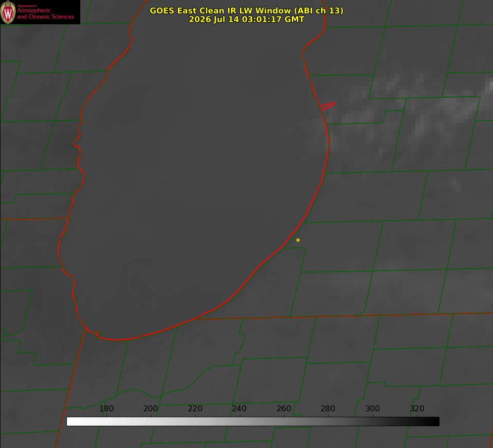Viewport: 493px width, 448px height.
Task: Click the Atmospheric and Oceanic Sciences text
Action: coord(45,13)
